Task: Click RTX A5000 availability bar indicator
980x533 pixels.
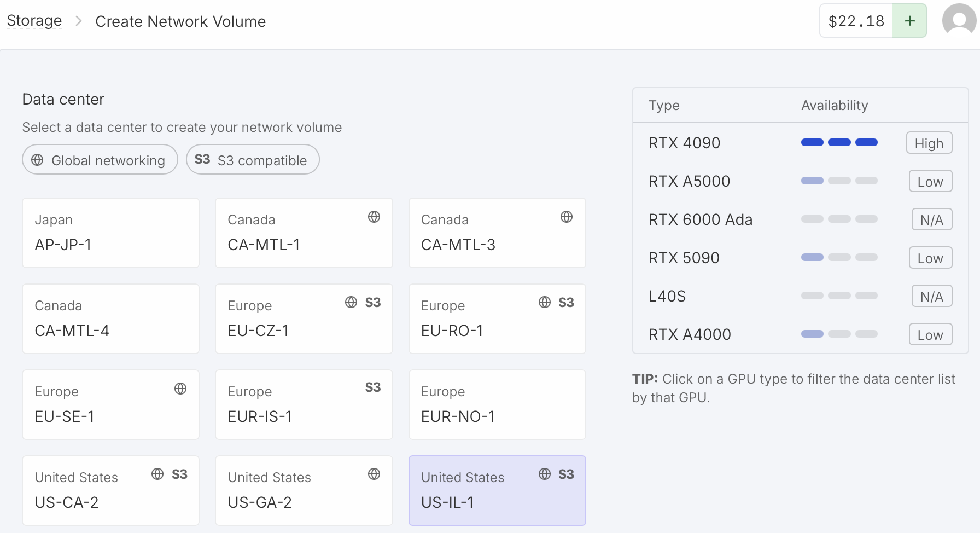Action: click(839, 181)
